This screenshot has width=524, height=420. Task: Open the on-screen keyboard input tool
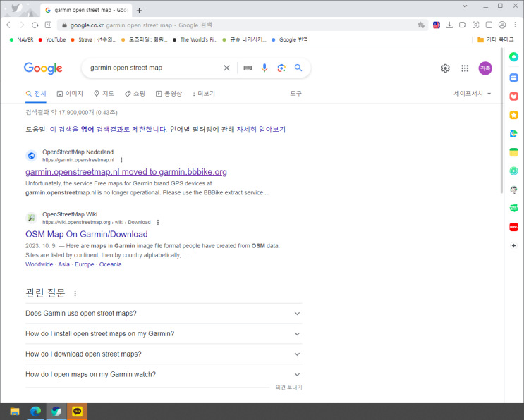(248, 68)
